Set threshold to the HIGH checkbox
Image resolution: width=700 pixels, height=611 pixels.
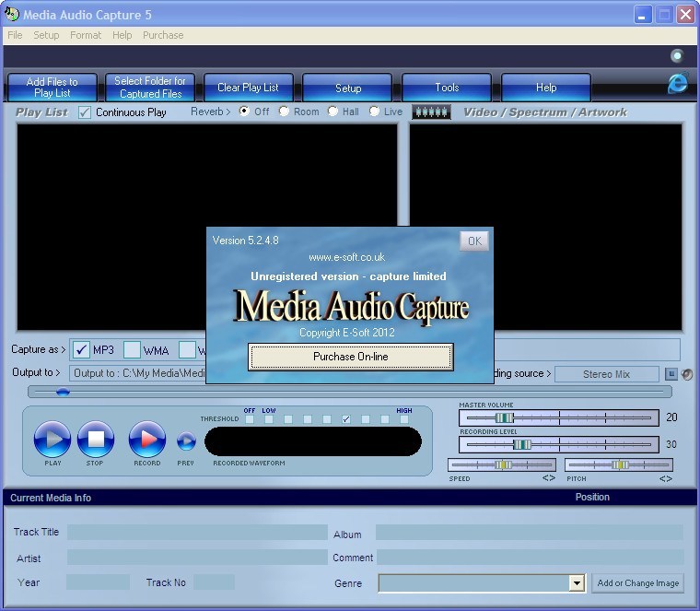coord(404,419)
